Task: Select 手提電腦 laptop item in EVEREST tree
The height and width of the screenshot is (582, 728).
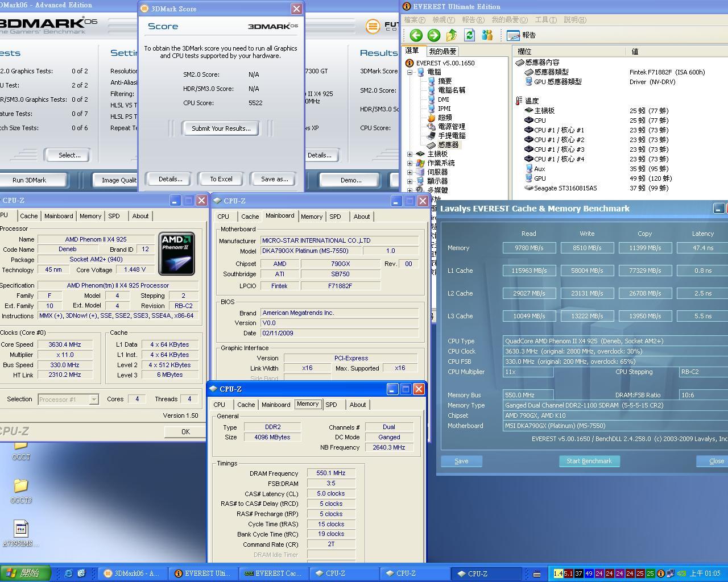Action: [x=452, y=136]
